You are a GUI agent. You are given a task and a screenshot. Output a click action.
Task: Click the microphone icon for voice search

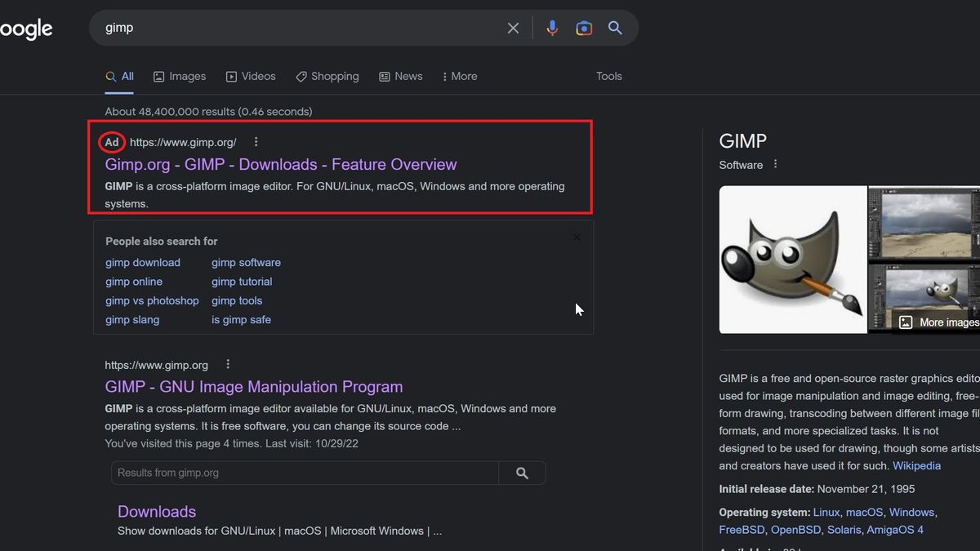tap(552, 27)
